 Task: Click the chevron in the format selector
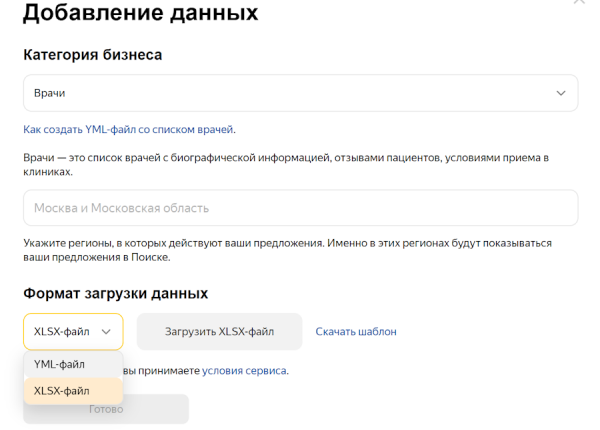pyautogui.click(x=106, y=331)
